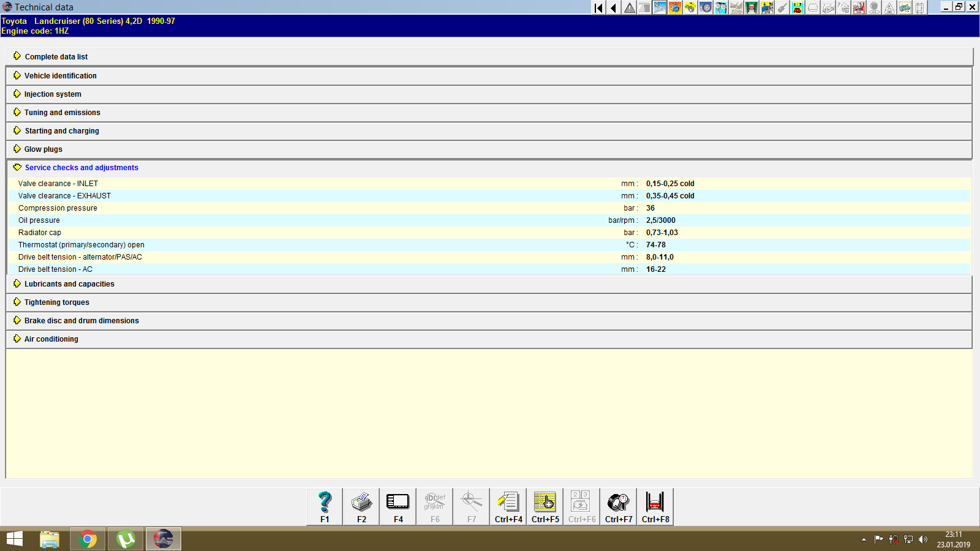980x551 pixels.
Task: Print the technical data via the F2 printer icon
Action: (x=361, y=502)
